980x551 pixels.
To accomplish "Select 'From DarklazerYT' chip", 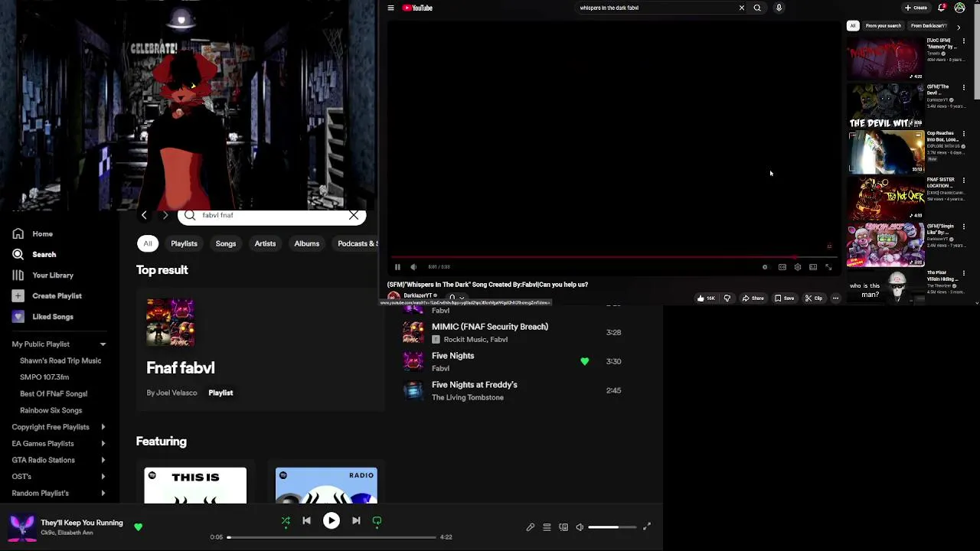I will click(929, 26).
